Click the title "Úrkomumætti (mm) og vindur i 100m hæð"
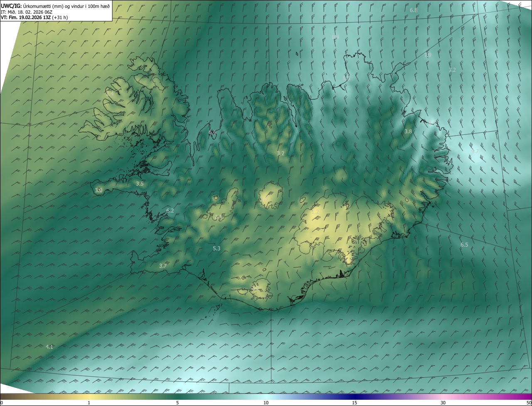 [66, 6]
